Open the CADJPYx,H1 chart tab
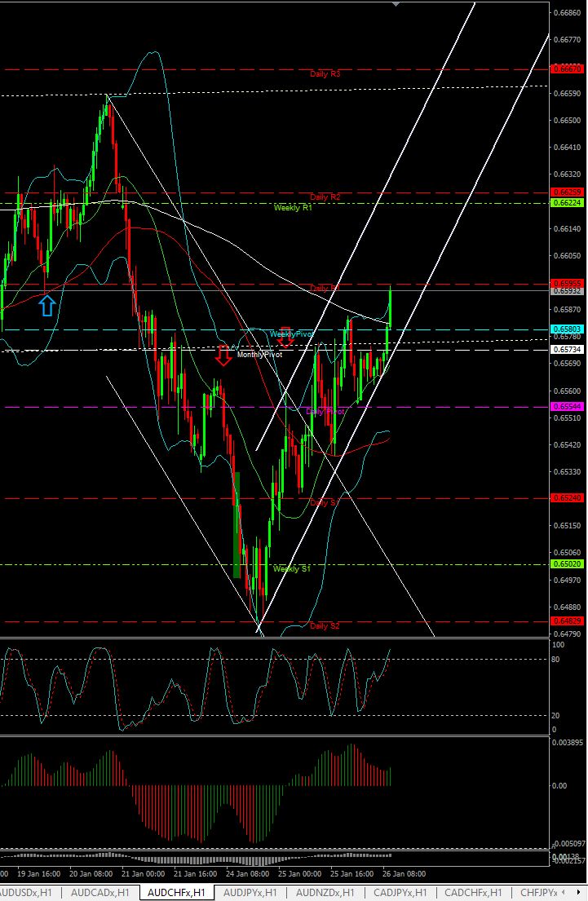The height and width of the screenshot is (901, 588). coord(400,892)
